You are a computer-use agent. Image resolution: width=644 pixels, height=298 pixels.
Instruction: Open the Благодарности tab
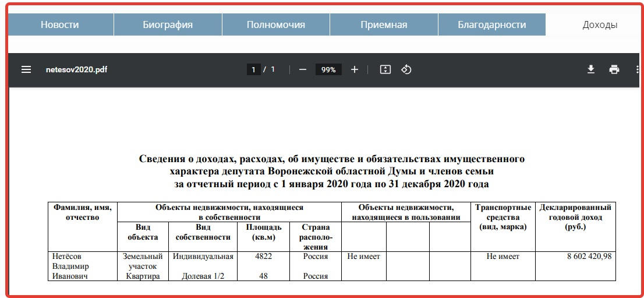(x=491, y=24)
